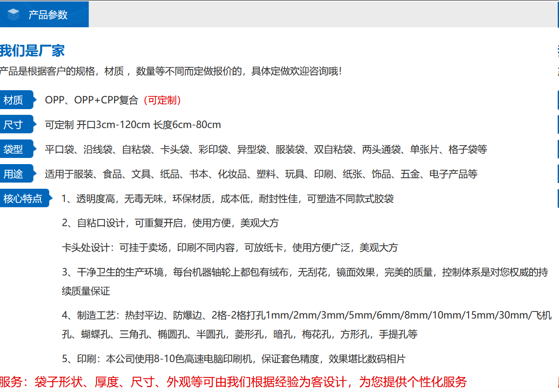Select the 产品参数 tab header
Viewport: 559px width, 392px height.
[48, 15]
